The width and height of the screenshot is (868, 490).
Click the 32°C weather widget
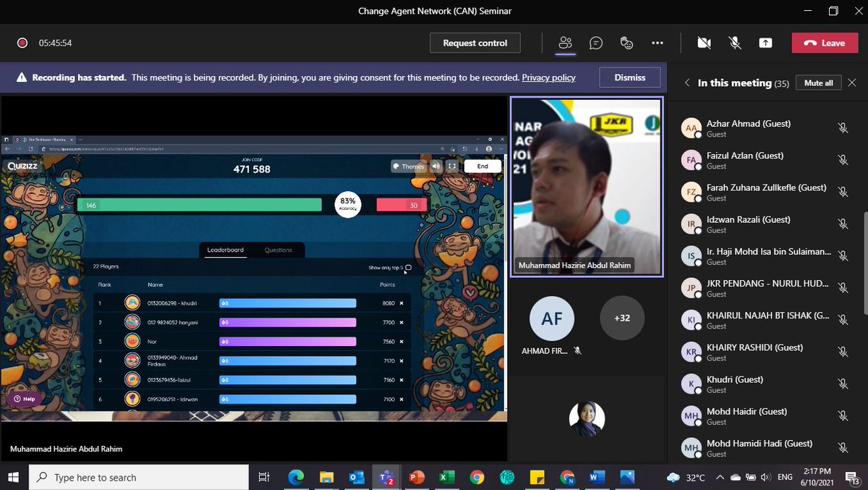[686, 478]
